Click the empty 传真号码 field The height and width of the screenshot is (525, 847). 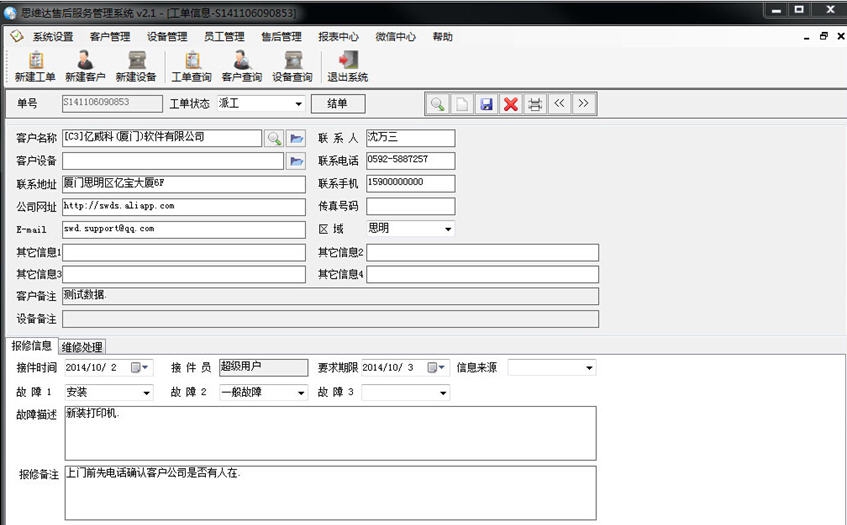click(x=411, y=206)
